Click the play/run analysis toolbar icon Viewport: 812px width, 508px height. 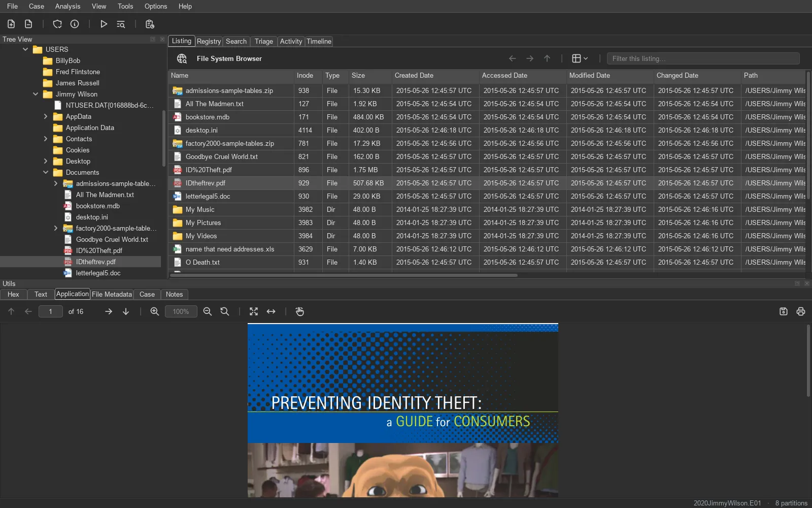tap(104, 24)
